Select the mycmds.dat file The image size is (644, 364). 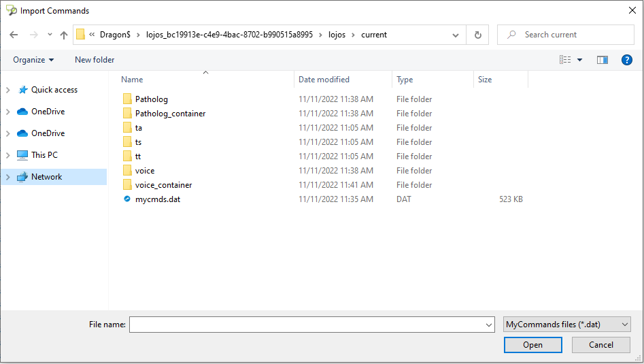158,199
